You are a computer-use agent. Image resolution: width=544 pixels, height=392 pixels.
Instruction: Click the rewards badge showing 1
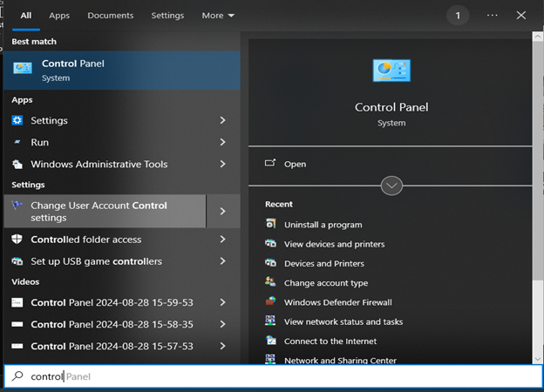click(x=458, y=16)
